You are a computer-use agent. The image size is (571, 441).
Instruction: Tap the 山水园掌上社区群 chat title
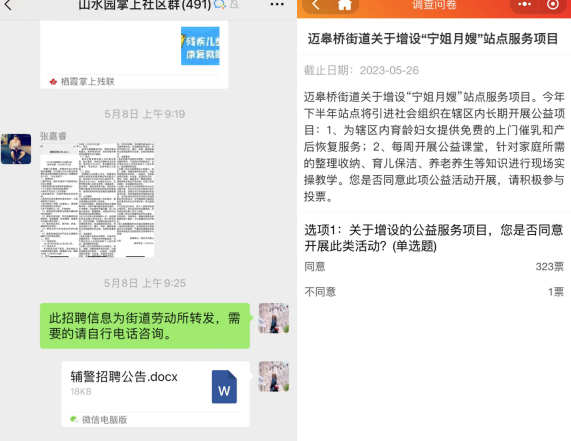point(145,5)
